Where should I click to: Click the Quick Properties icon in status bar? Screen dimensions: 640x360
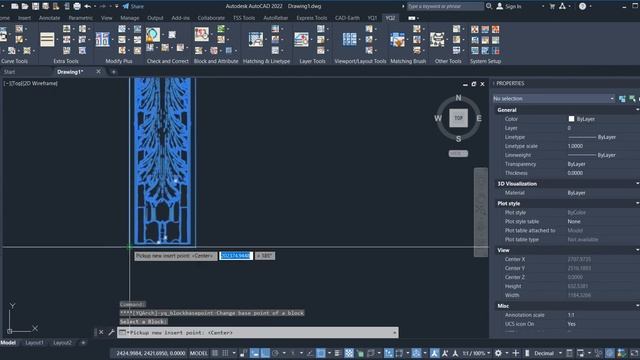pos(570,353)
